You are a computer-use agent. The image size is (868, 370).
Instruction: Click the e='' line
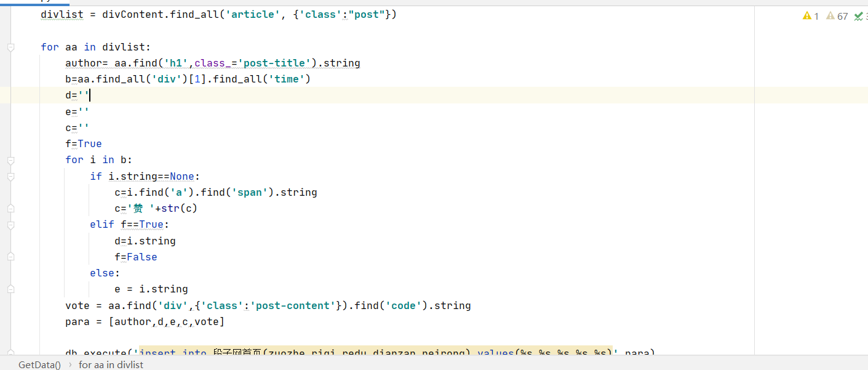tap(78, 112)
